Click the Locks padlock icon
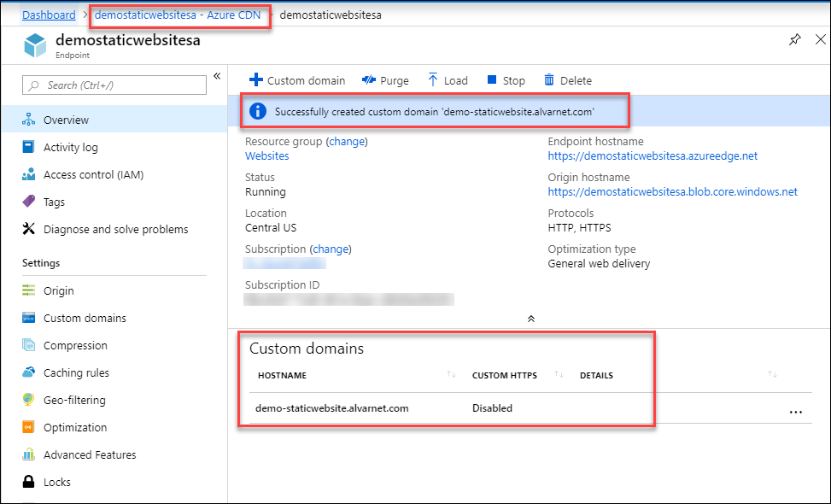Viewport: 831px width, 504px height. (x=29, y=482)
